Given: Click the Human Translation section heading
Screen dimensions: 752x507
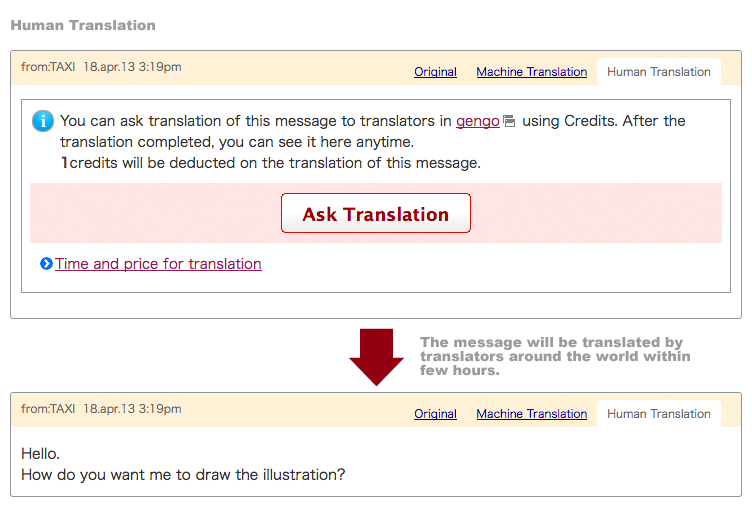Looking at the screenshot, I should click(x=83, y=24).
